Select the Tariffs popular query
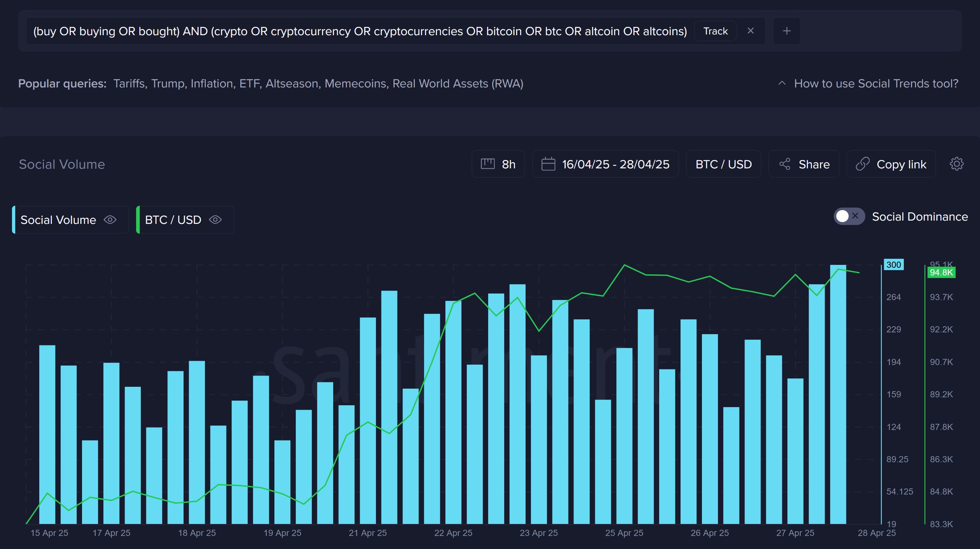This screenshot has height=549, width=980. tap(129, 83)
